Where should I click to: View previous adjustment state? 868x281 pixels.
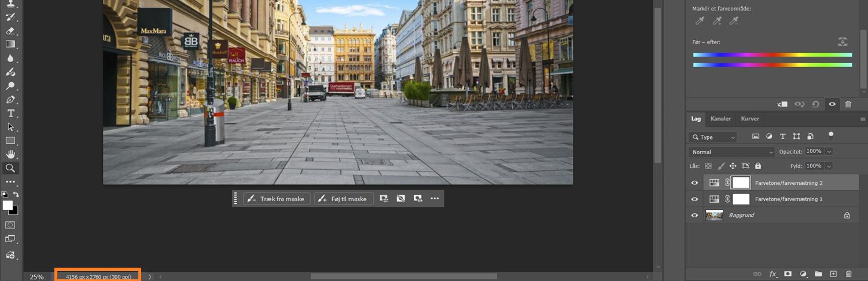pos(800,104)
